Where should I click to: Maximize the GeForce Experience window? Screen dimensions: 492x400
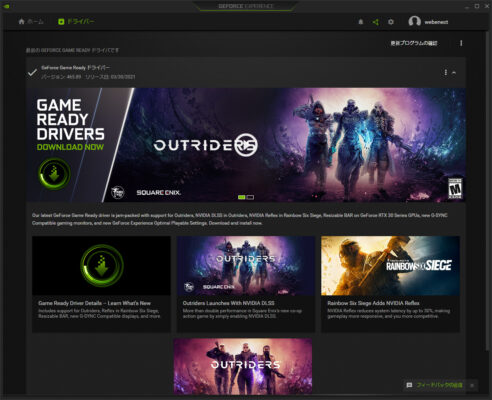(x=477, y=6)
